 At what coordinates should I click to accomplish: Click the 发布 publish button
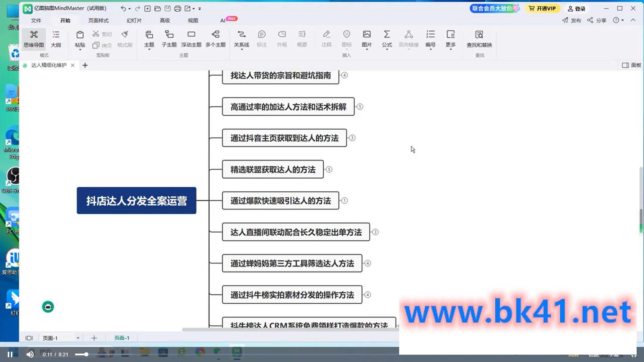(x=572, y=20)
